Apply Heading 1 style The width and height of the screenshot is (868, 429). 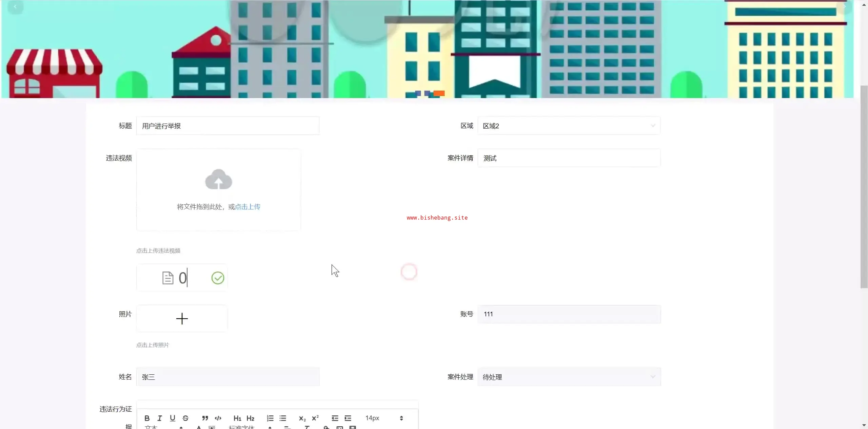[237, 418]
